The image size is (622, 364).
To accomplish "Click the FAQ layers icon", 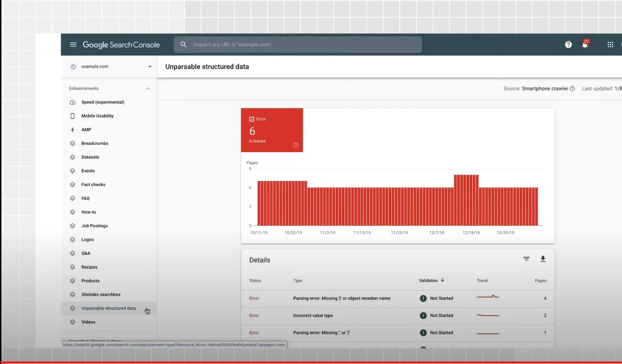I will coord(73,198).
